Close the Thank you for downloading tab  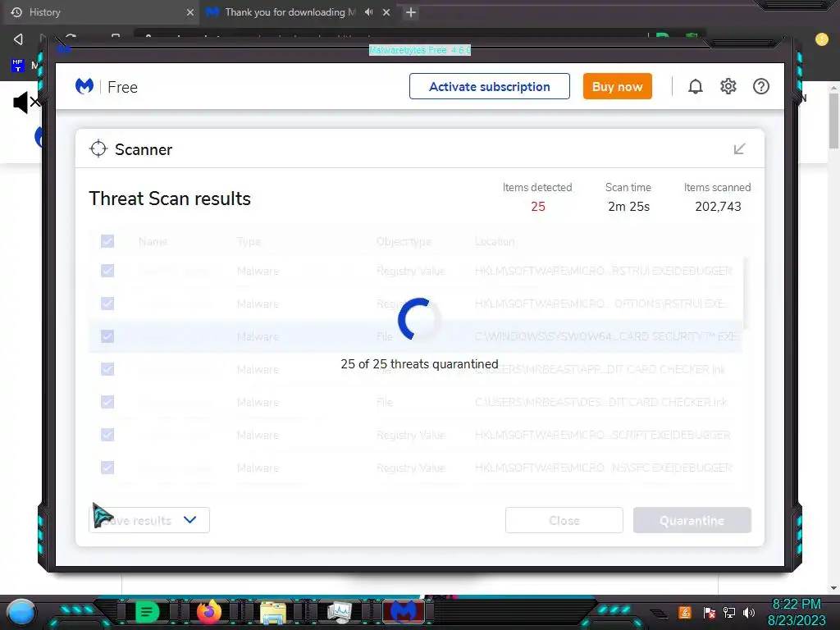coord(386,11)
